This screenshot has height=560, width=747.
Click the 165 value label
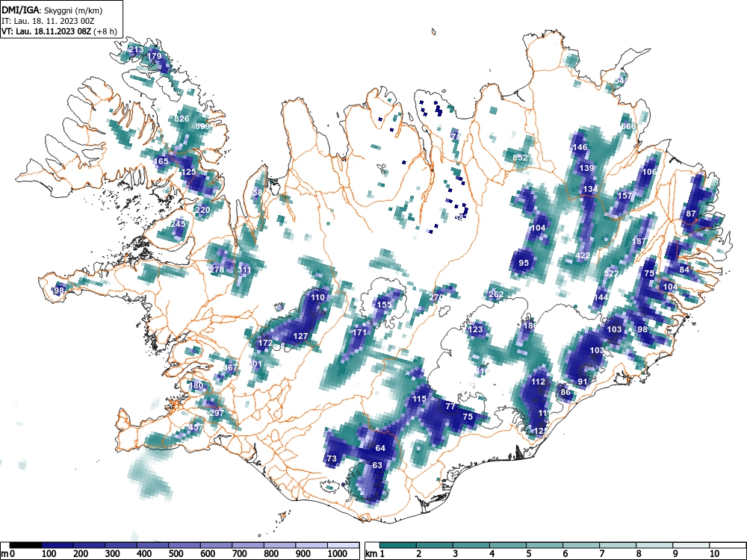pos(161,161)
